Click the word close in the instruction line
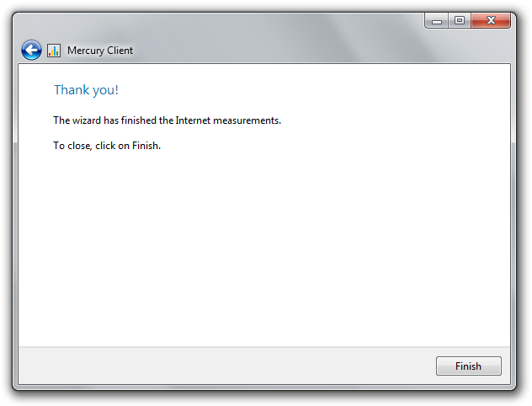 click(x=79, y=146)
